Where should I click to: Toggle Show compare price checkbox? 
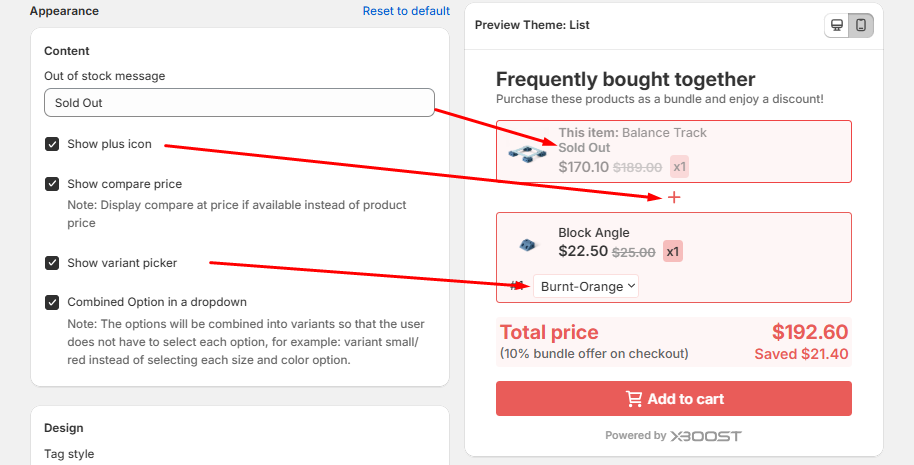pyautogui.click(x=52, y=184)
